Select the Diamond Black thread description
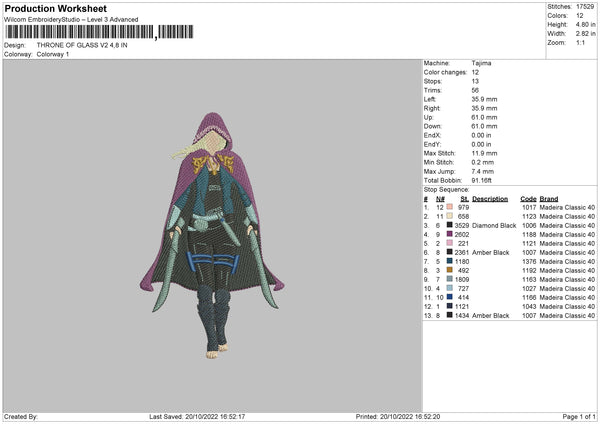Screen dimensions: 600x424 (492, 225)
